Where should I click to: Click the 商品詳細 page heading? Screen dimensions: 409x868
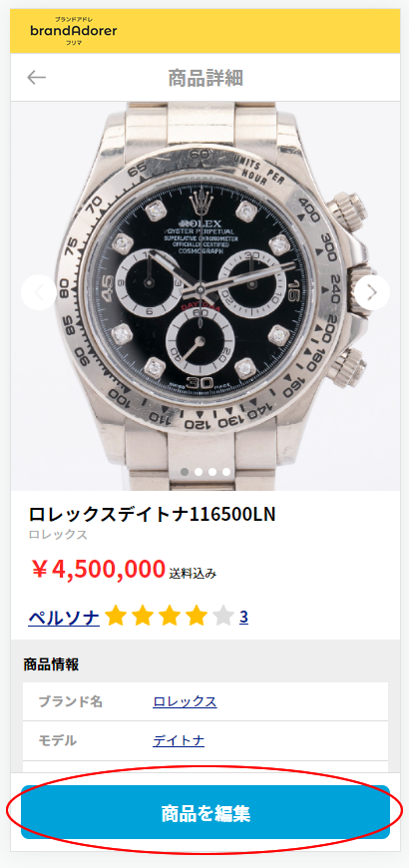pyautogui.click(x=205, y=78)
